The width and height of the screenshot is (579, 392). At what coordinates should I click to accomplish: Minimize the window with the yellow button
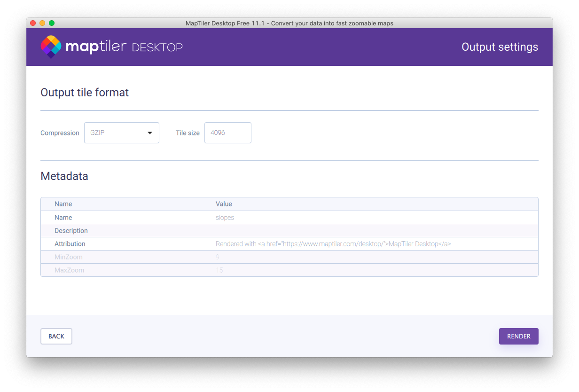[42, 23]
